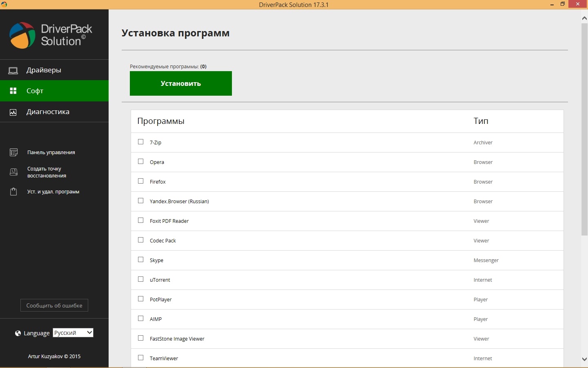Click Archiver type in 7-Zip row
588x368 pixels.
click(483, 143)
